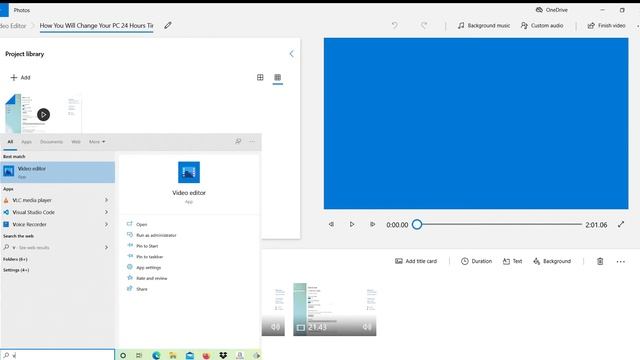Viewport: 640px width, 360px height.
Task: Switch library to medium thumbnail view
Action: (260, 77)
